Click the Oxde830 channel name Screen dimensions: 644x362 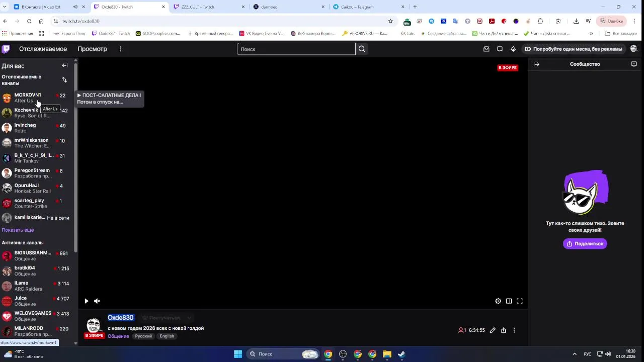coord(120,318)
